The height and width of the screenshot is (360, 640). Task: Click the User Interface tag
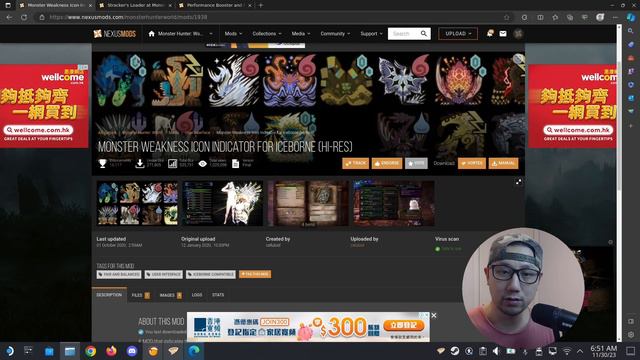(x=164, y=274)
